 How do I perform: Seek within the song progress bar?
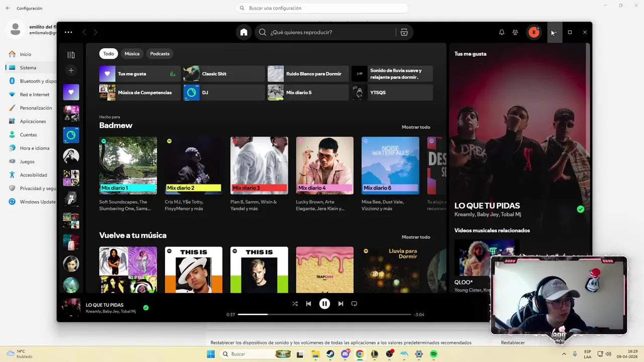[x=325, y=314]
